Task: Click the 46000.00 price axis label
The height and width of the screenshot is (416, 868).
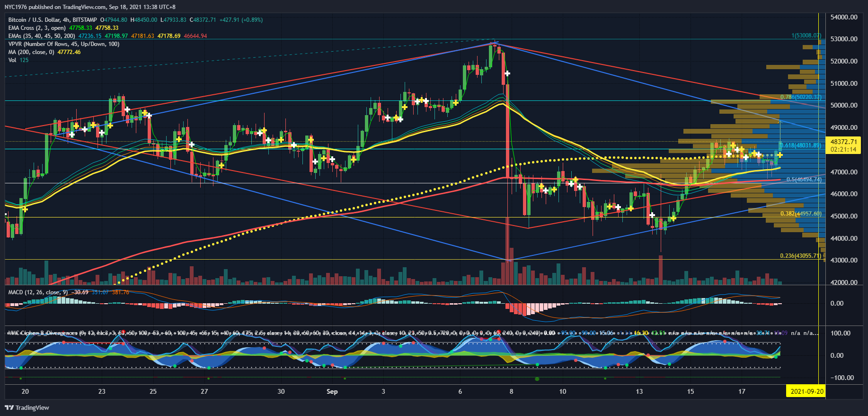Action: click(844, 194)
